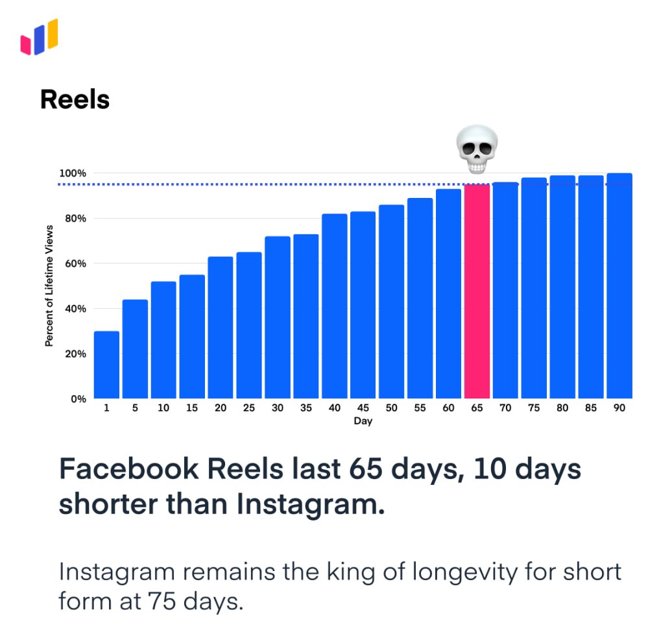Click the dotted 95% threshold line
The height and width of the screenshot is (636, 672).
pos(259,184)
